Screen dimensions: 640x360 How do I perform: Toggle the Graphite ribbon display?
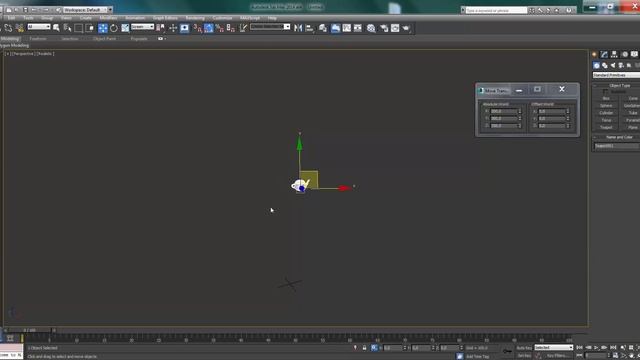click(x=335, y=28)
